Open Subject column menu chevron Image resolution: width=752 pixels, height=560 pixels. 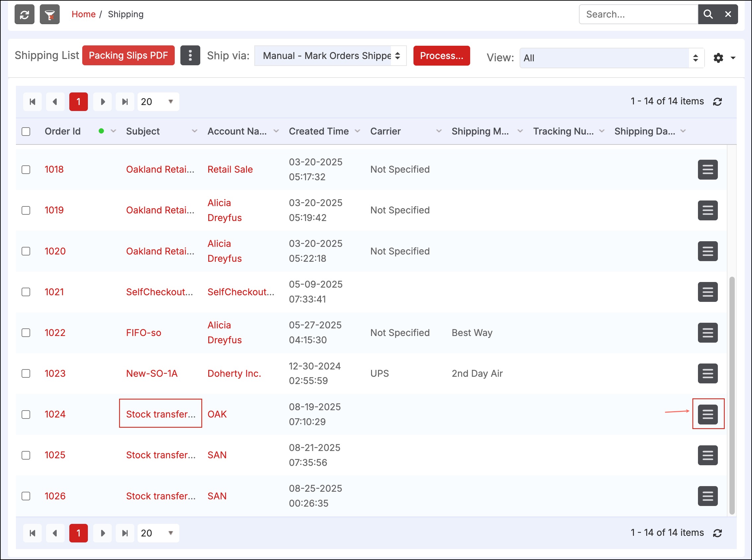pos(194,131)
